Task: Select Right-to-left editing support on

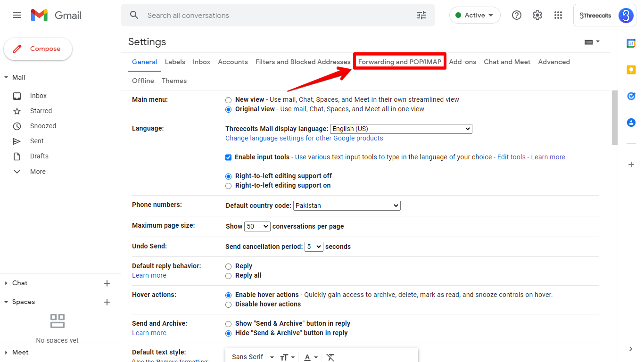Action: (x=229, y=186)
